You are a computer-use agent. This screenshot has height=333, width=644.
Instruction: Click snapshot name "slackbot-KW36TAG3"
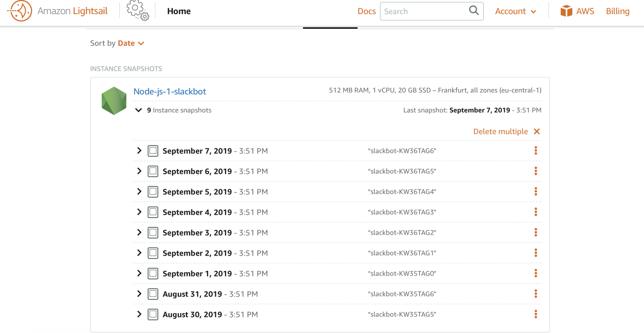tap(402, 212)
